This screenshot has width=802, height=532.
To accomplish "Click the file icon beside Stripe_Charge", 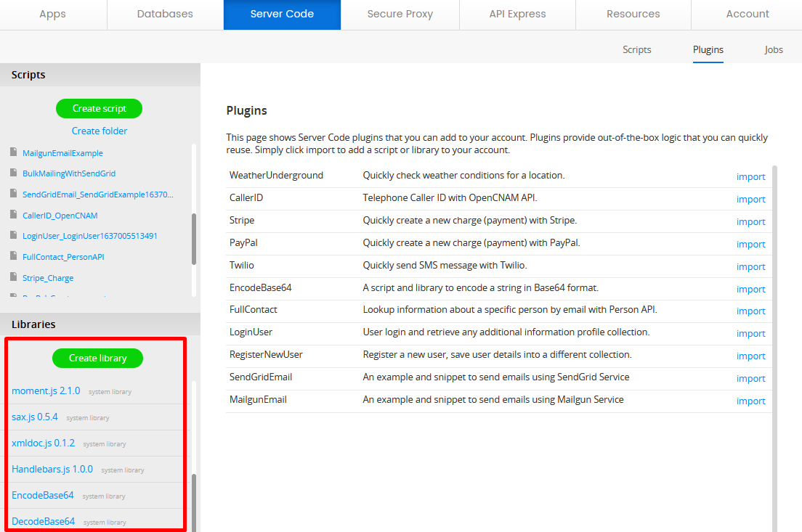I will 13,277.
